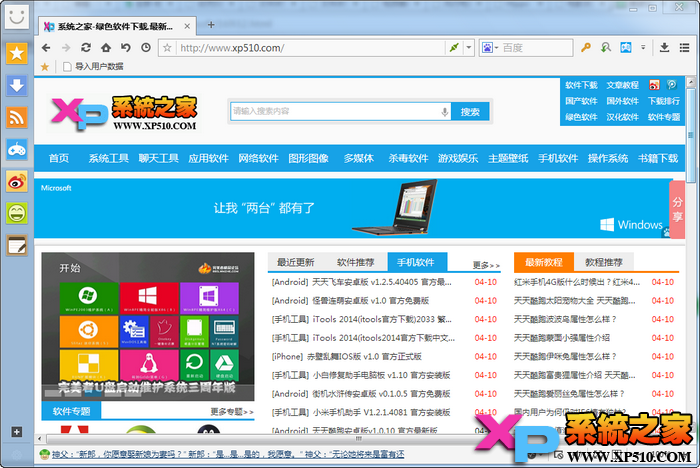This screenshot has height=468, width=700.
Task: Click the horizontal scrollbar left arrow
Action: pos(39,439)
